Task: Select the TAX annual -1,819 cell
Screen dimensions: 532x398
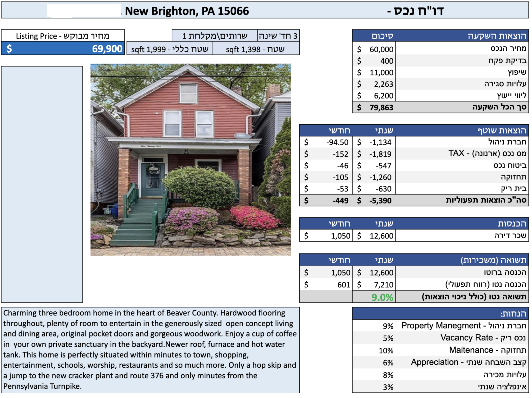Action: [x=374, y=154]
